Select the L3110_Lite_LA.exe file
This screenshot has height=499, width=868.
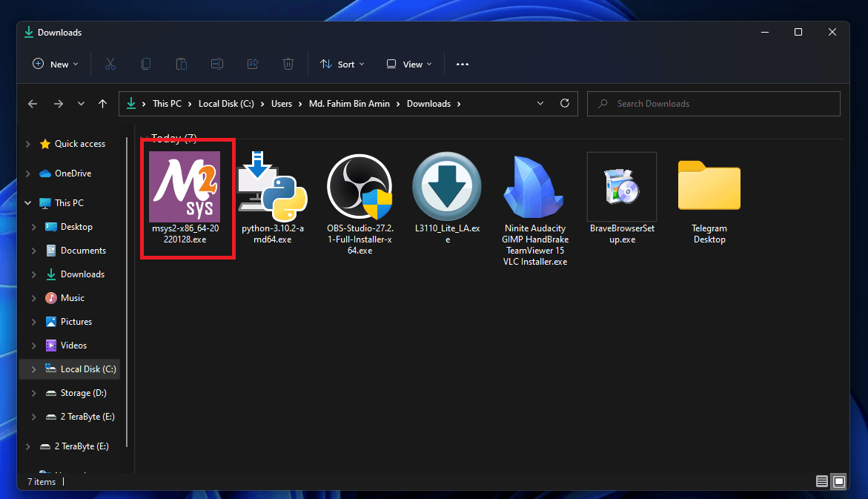(447, 198)
